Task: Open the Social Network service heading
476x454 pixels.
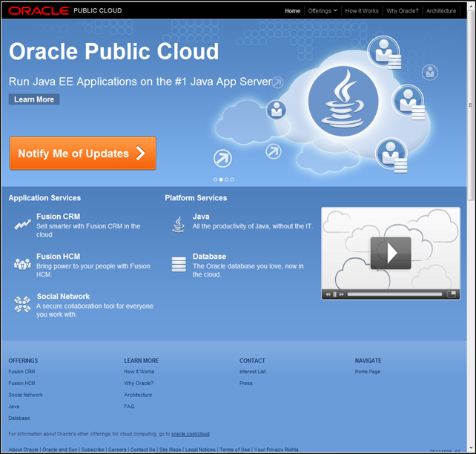Action: pos(63,297)
